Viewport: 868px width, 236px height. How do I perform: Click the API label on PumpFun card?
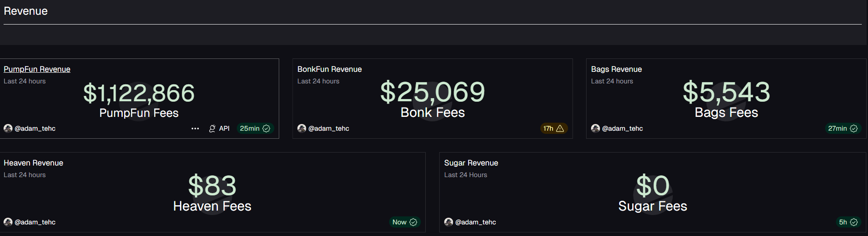click(x=224, y=128)
